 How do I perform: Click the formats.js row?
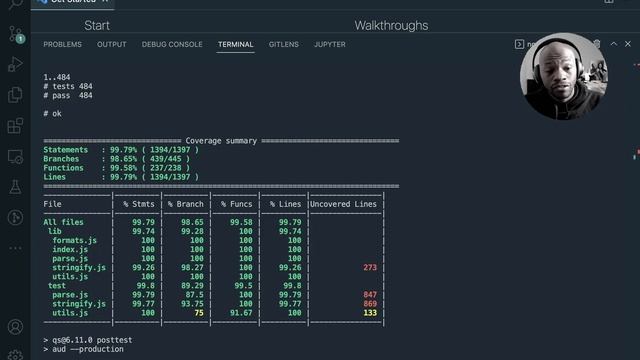(213, 240)
